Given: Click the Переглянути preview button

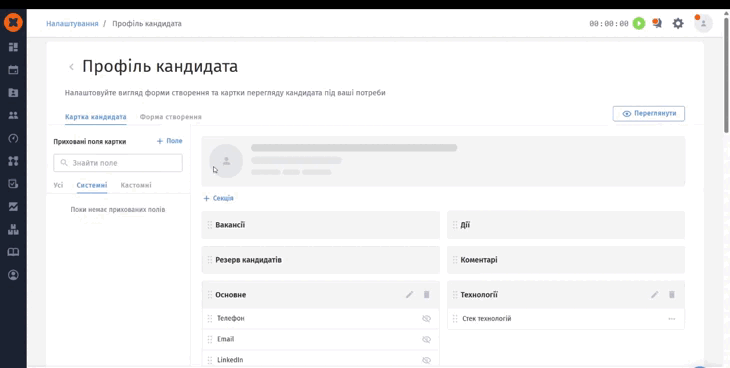Looking at the screenshot, I should [649, 114].
